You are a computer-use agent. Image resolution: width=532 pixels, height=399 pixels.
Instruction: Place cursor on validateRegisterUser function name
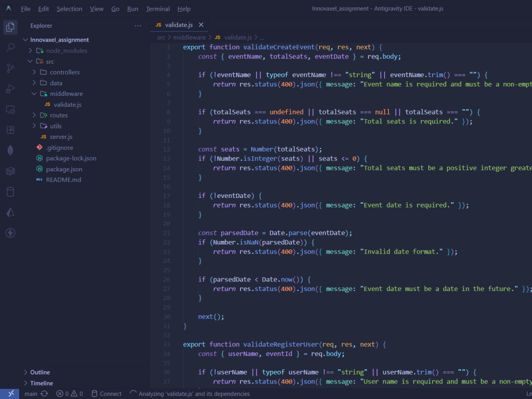[x=281, y=344]
